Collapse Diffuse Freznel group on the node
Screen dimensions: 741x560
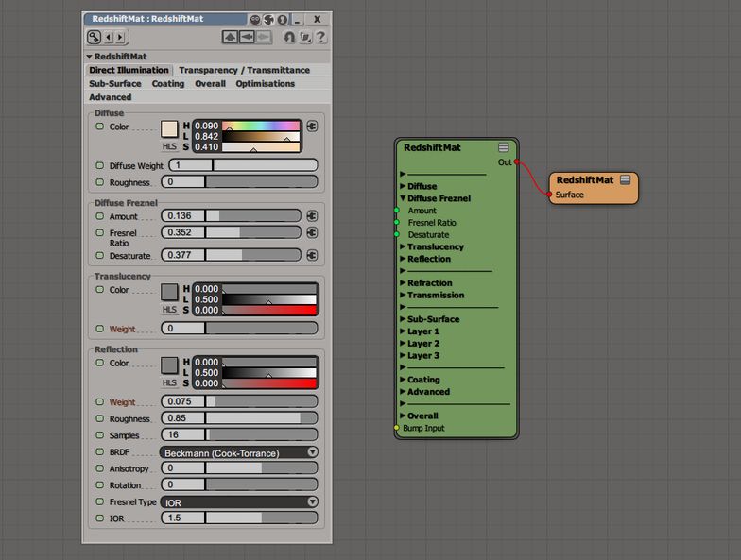click(x=403, y=198)
